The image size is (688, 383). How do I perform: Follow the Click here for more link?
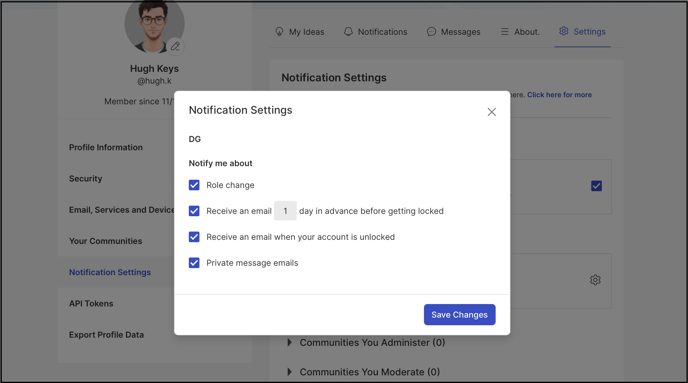[559, 95]
